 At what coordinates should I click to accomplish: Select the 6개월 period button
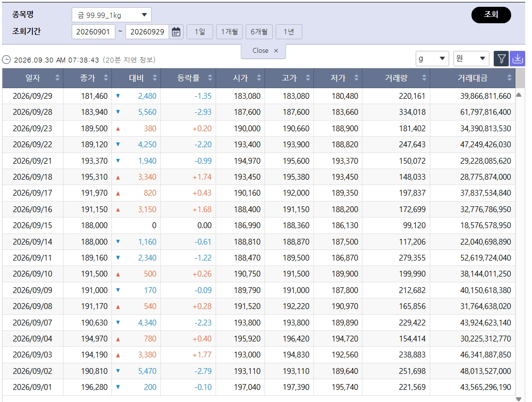[x=259, y=32]
